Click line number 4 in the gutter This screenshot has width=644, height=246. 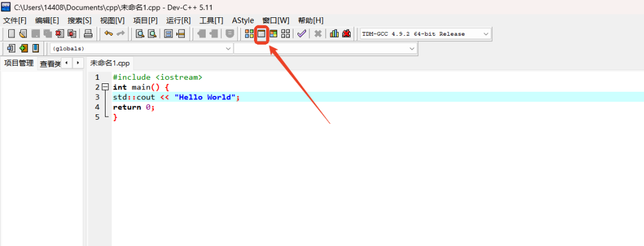97,107
